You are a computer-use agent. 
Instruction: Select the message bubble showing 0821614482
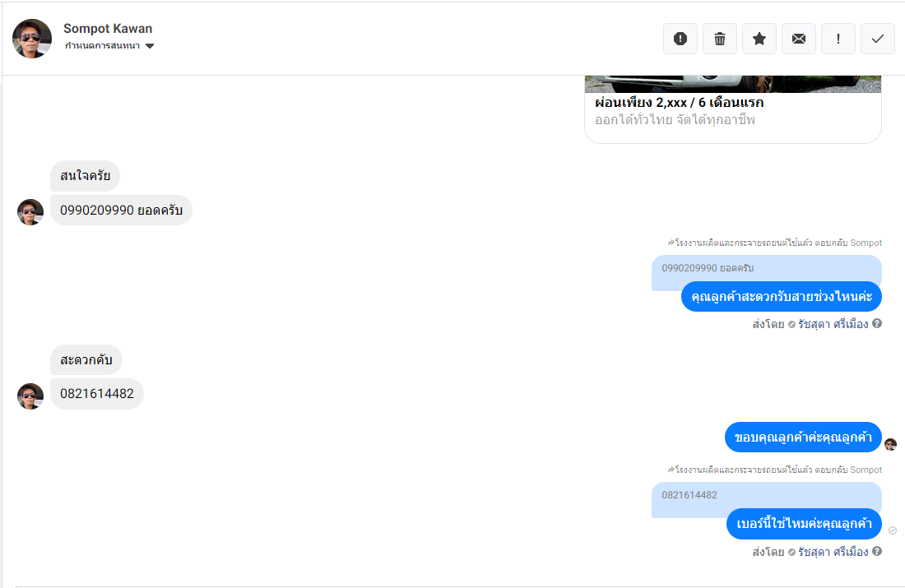97,394
